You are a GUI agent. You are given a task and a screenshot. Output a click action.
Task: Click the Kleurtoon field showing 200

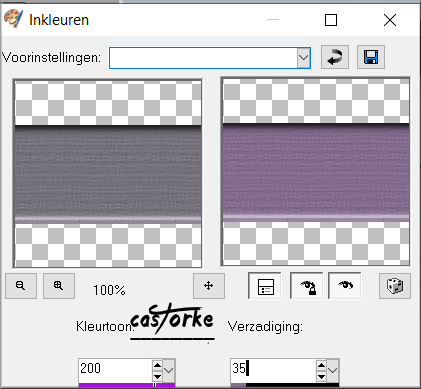(x=116, y=370)
